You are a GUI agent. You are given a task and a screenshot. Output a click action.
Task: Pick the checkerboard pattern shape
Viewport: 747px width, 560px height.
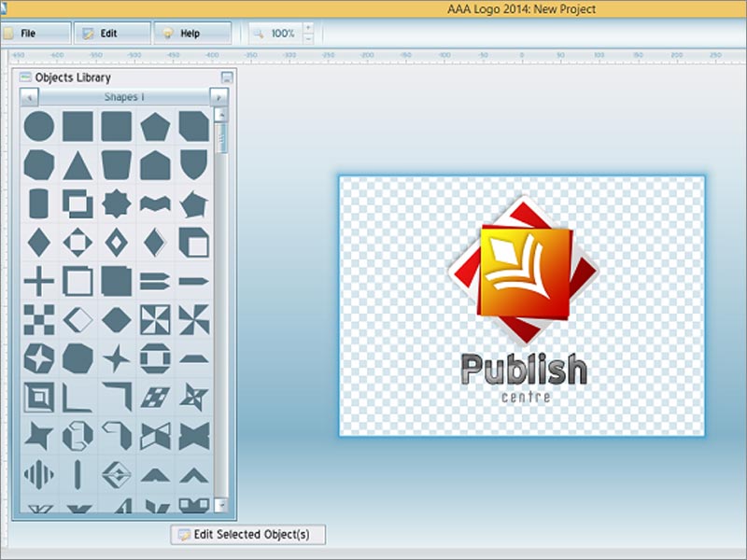(x=38, y=319)
